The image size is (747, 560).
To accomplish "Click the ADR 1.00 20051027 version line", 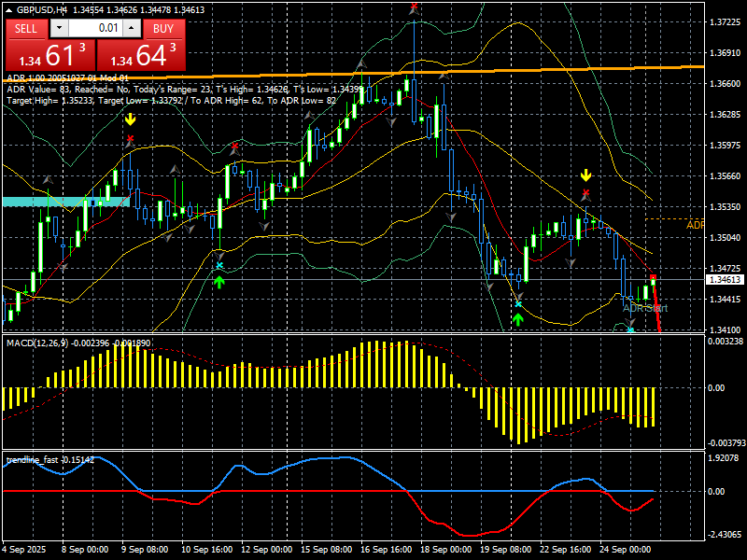I will coord(67,78).
